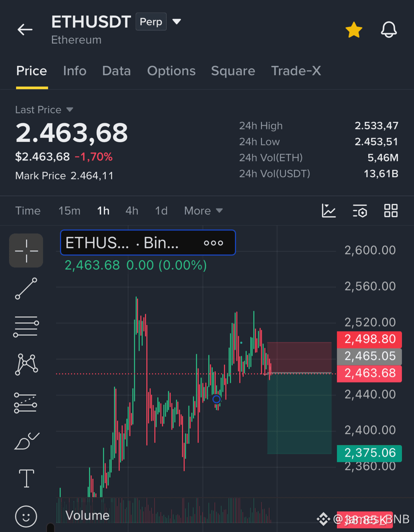The image size is (414, 532).
Task: Select the trend line drawing tool
Action: point(26,288)
